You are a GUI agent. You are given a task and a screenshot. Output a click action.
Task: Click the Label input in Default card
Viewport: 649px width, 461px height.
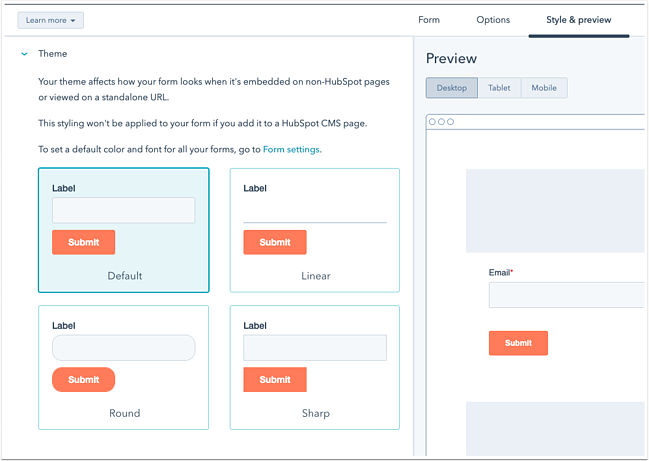[x=124, y=210]
